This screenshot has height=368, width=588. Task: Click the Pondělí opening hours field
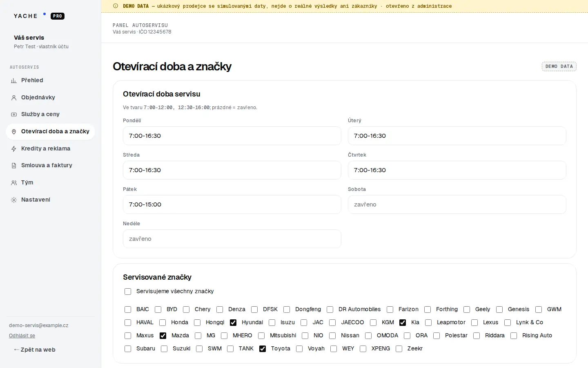232,136
